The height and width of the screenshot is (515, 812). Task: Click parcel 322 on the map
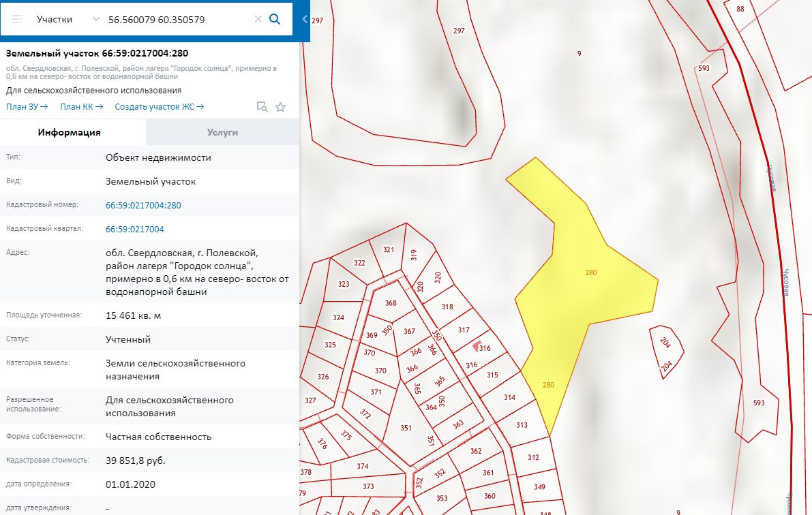click(359, 262)
